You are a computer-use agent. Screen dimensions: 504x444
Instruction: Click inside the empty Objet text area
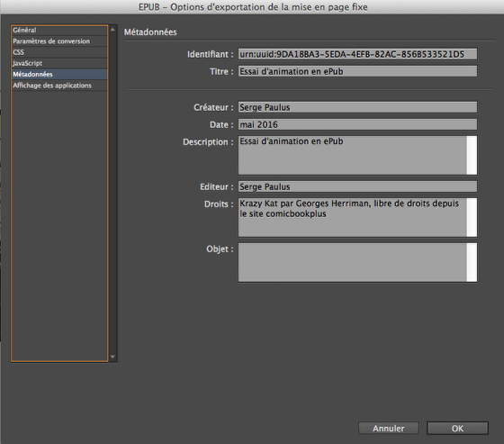coord(353,263)
